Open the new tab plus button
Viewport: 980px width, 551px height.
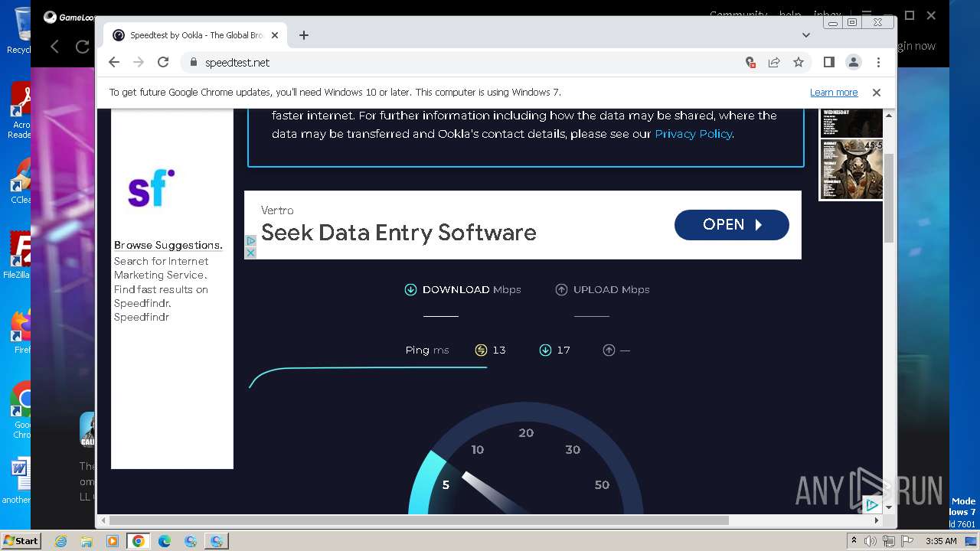pyautogui.click(x=304, y=35)
